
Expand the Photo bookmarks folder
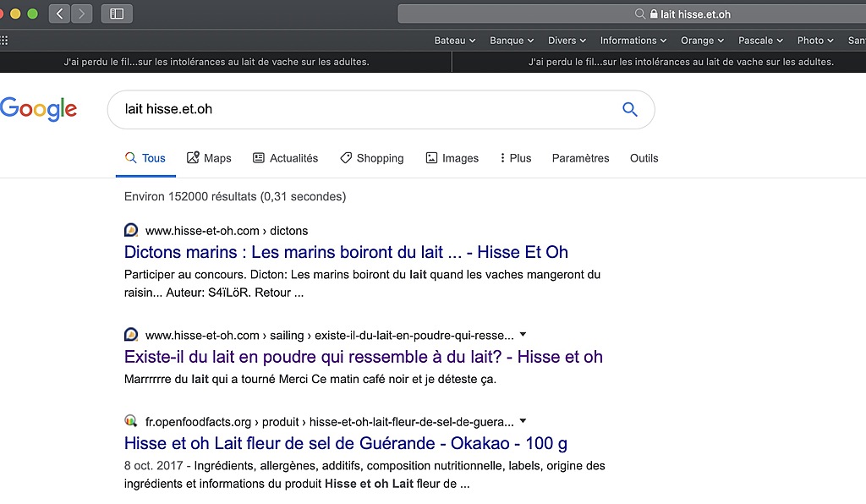point(815,41)
